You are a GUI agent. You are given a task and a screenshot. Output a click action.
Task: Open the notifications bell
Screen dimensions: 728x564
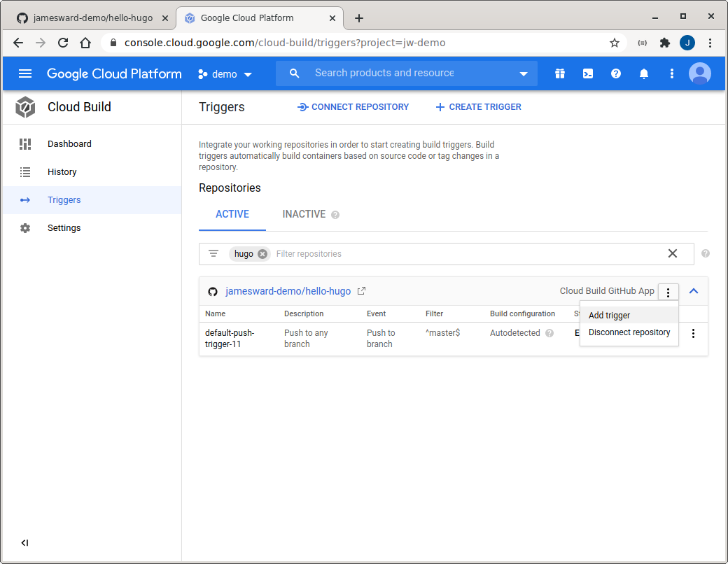[644, 73]
